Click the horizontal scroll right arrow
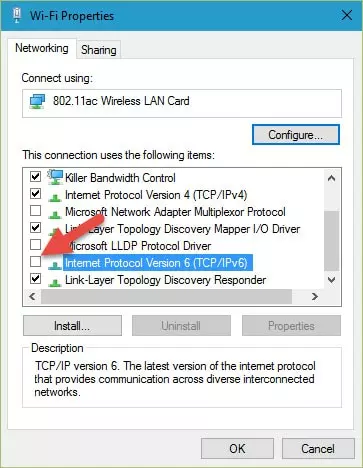 point(314,296)
